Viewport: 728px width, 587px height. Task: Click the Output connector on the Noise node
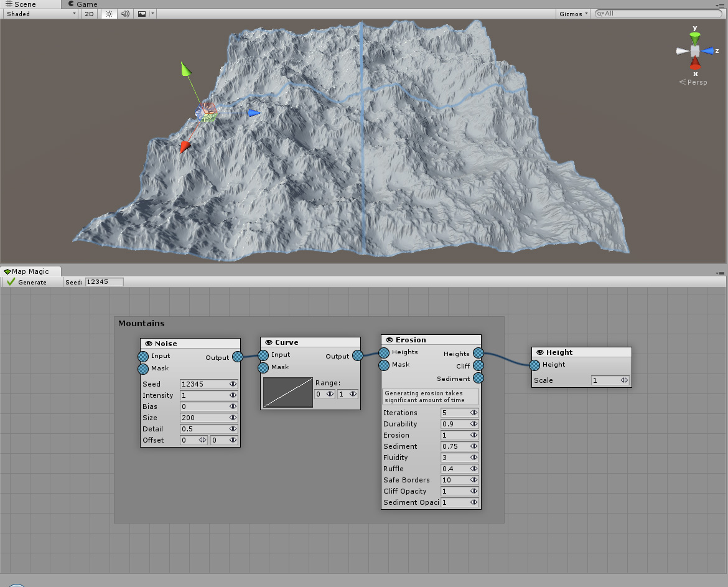click(x=237, y=357)
